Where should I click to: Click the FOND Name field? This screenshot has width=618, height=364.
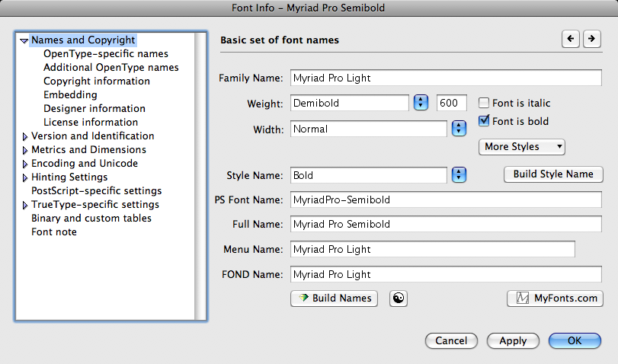click(x=446, y=274)
